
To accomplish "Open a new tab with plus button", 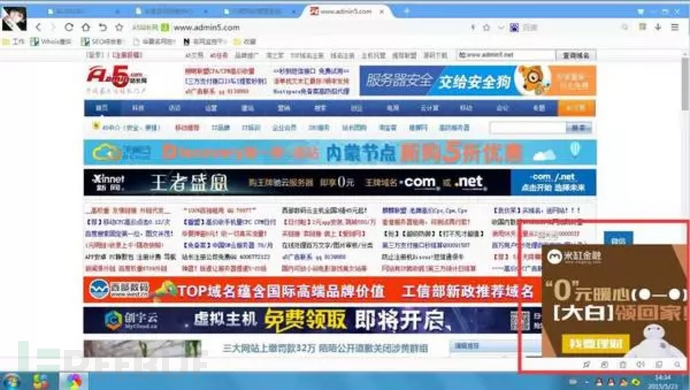I will coord(407,11).
